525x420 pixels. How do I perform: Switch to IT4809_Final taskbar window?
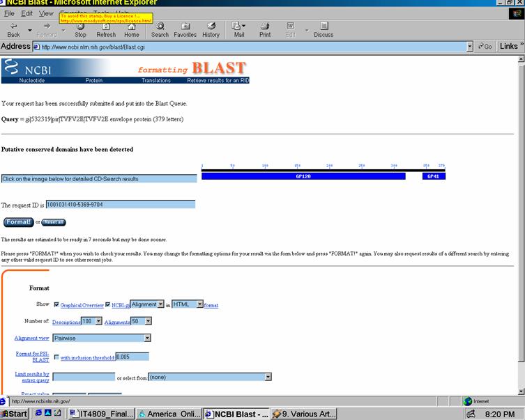pos(102,414)
